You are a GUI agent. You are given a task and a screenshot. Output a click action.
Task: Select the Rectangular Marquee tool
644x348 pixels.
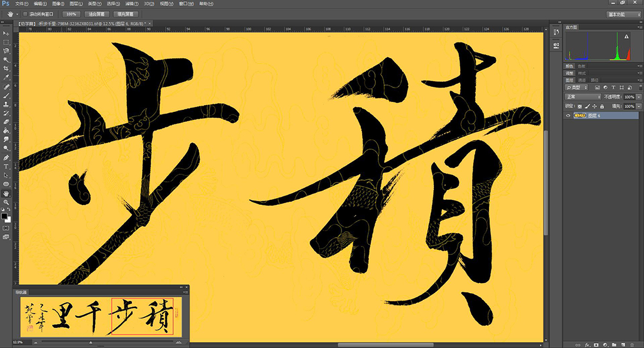[x=6, y=42]
